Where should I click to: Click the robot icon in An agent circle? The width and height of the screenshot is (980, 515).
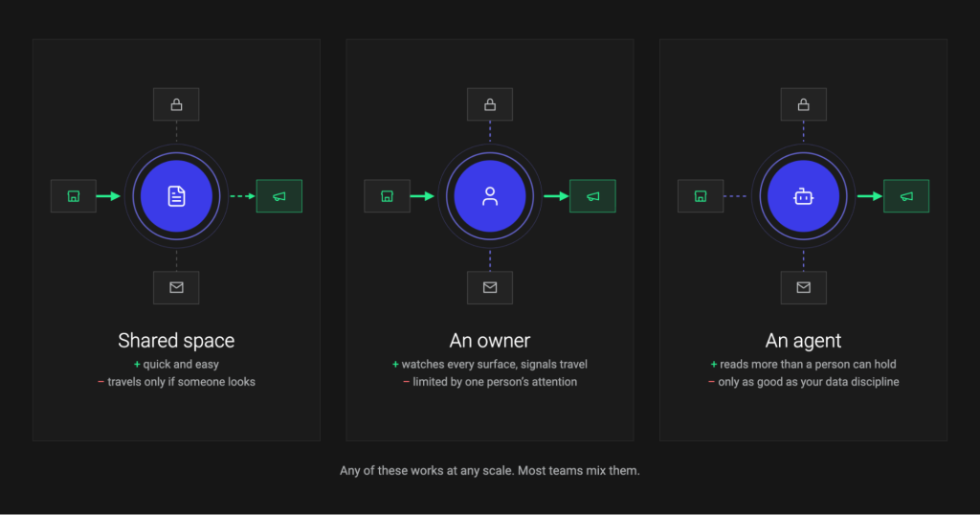click(x=803, y=196)
